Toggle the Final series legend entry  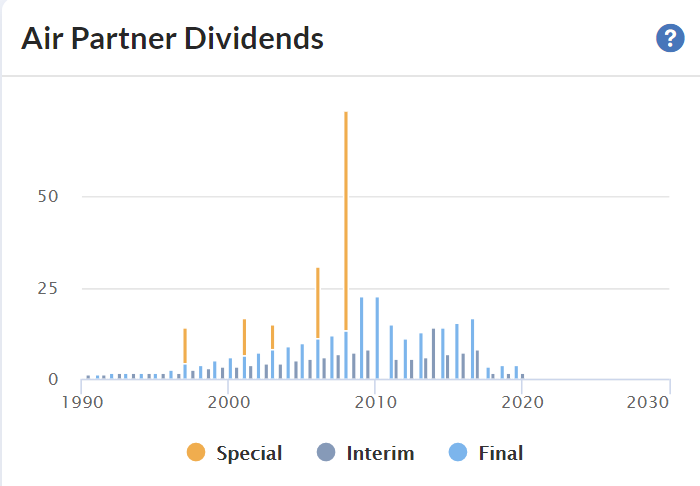tap(486, 453)
